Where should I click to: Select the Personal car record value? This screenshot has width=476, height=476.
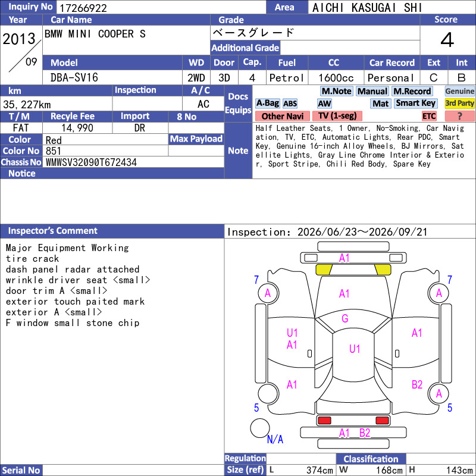coord(391,78)
